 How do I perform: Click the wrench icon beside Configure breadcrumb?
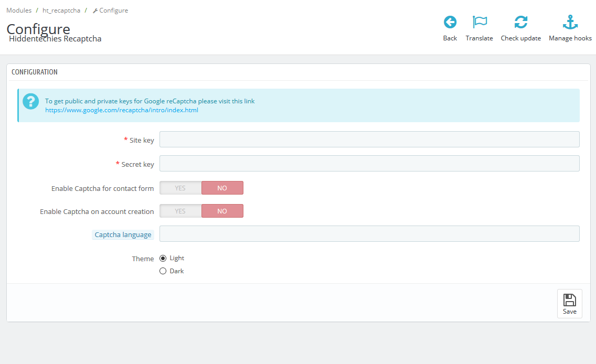(95, 11)
